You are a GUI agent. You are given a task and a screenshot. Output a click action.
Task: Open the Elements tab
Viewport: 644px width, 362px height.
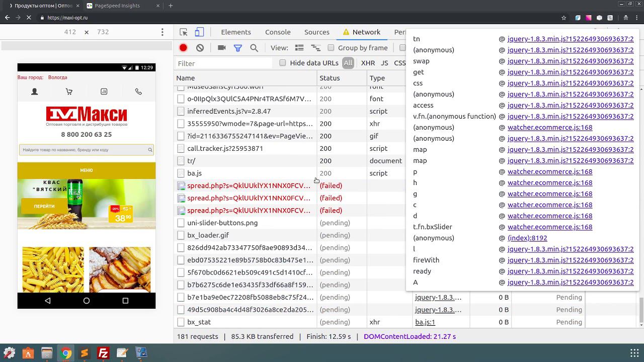tap(236, 32)
